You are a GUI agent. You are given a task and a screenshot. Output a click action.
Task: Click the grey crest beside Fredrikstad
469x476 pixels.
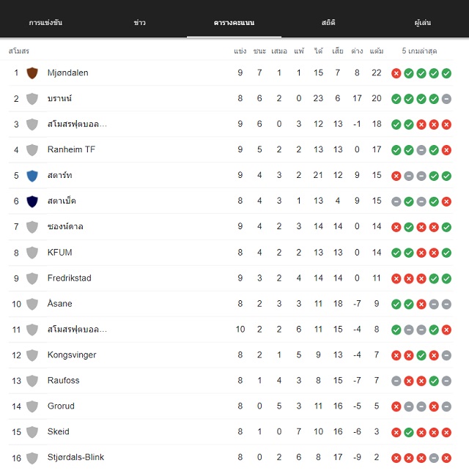coord(32,278)
